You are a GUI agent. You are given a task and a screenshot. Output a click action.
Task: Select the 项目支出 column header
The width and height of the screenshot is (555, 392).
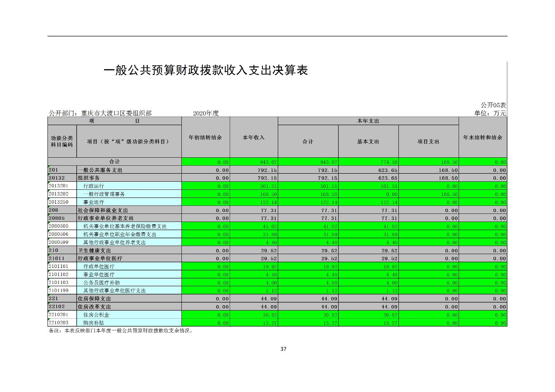point(428,142)
